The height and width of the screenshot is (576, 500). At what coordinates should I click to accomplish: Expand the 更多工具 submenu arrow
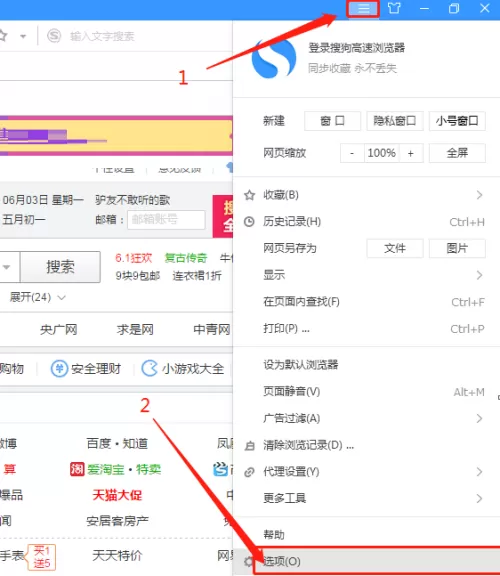tap(479, 498)
